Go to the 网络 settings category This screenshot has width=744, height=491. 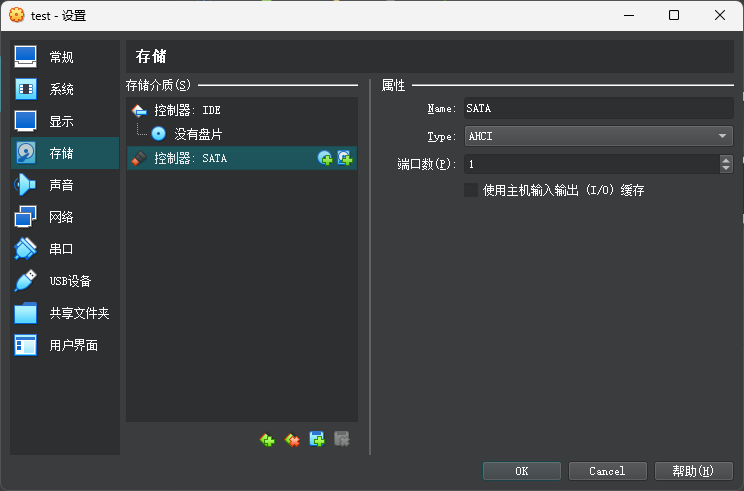[x=62, y=217]
